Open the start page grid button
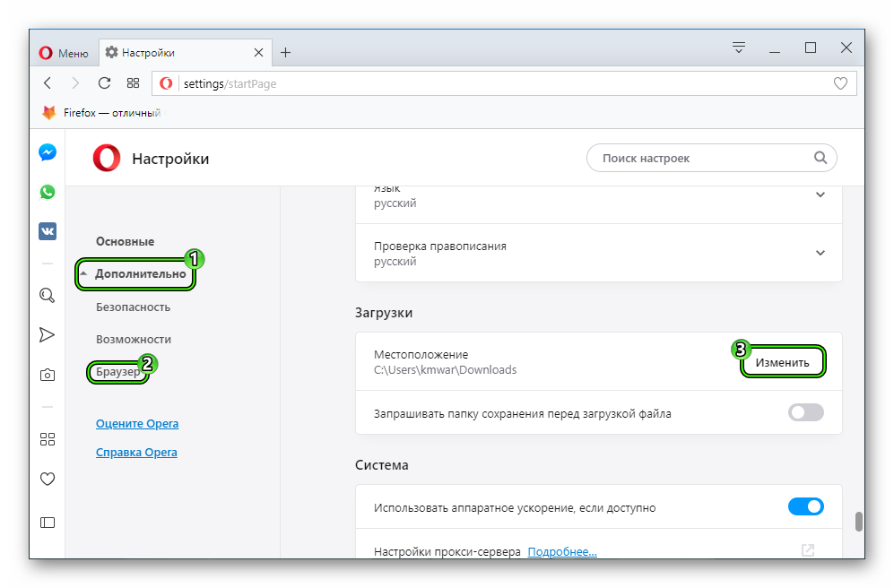Screen dimensions: 894x588 click(x=133, y=83)
